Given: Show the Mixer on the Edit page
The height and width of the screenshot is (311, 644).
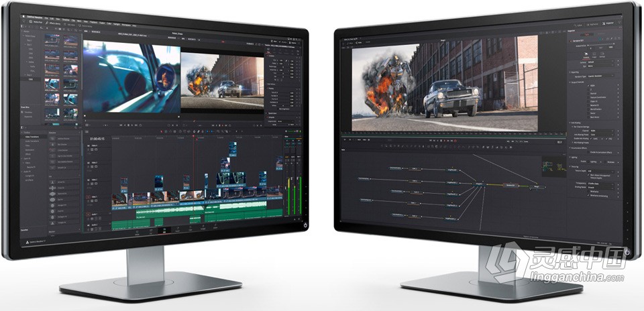Looking at the screenshot, I should [274, 42].
